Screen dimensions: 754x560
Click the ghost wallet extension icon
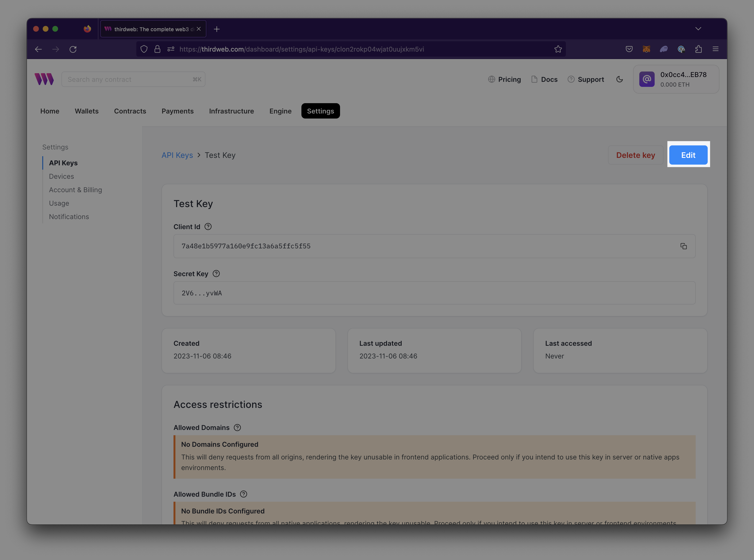pyautogui.click(x=664, y=49)
